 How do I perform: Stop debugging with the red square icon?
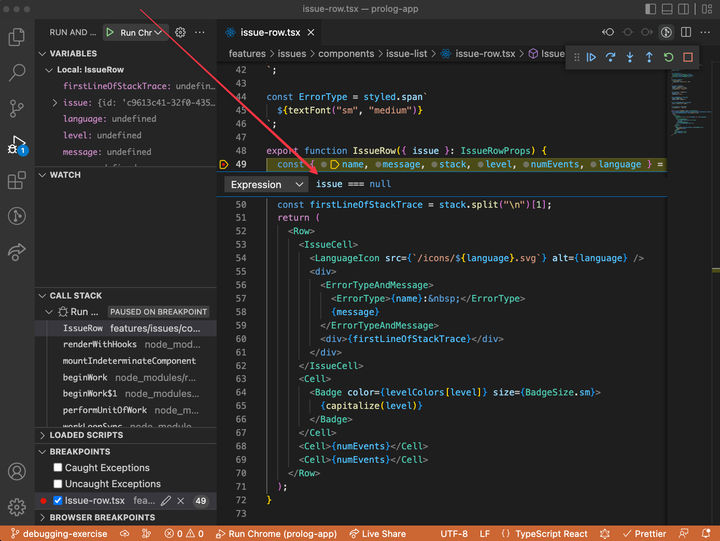tap(688, 57)
